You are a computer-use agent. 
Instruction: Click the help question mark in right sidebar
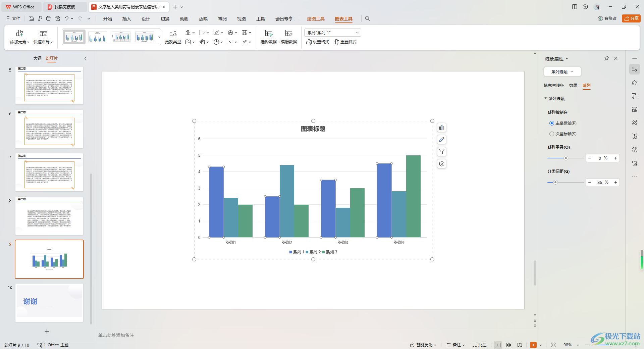point(635,150)
